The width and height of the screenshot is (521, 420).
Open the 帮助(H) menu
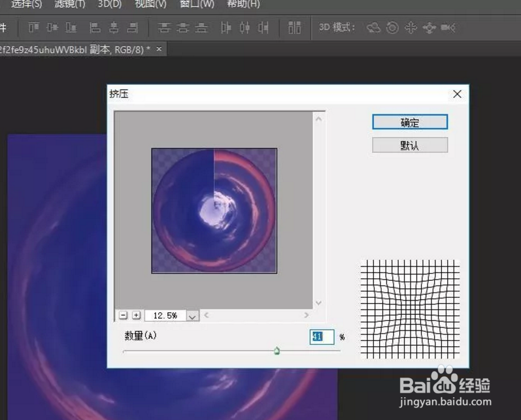[243, 4]
